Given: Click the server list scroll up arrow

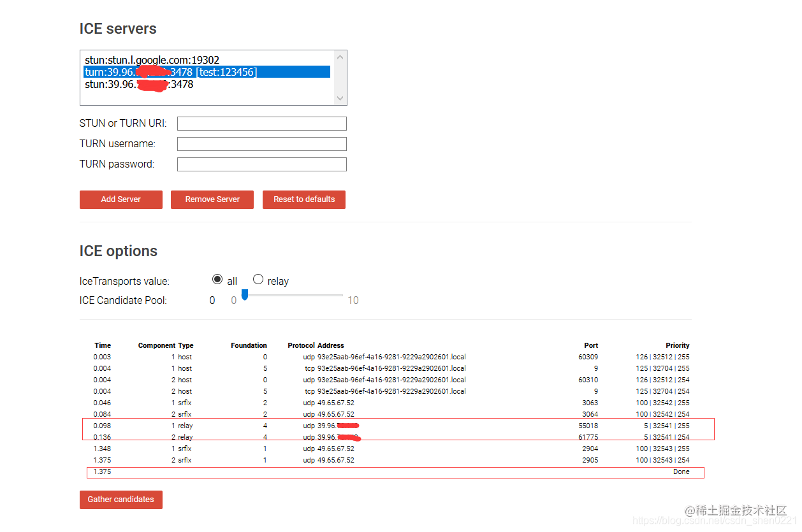Looking at the screenshot, I should point(340,57).
